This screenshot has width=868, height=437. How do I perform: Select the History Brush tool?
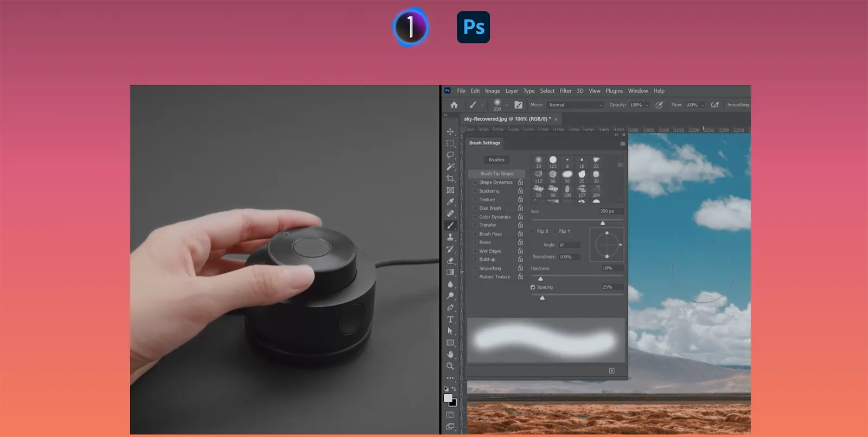coord(450,249)
